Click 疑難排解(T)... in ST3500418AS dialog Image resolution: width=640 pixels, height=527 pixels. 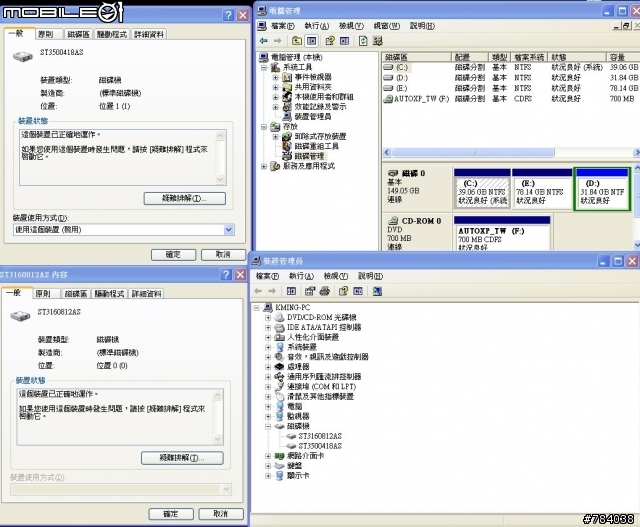coord(184,198)
